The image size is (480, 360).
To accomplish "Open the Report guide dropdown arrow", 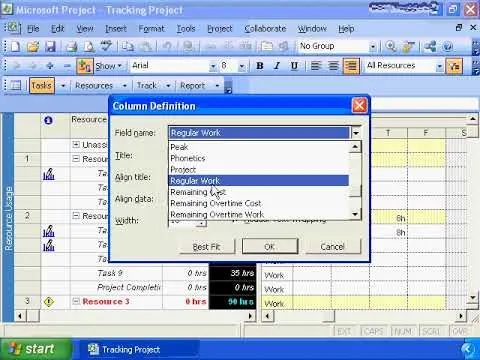I will pos(217,86).
